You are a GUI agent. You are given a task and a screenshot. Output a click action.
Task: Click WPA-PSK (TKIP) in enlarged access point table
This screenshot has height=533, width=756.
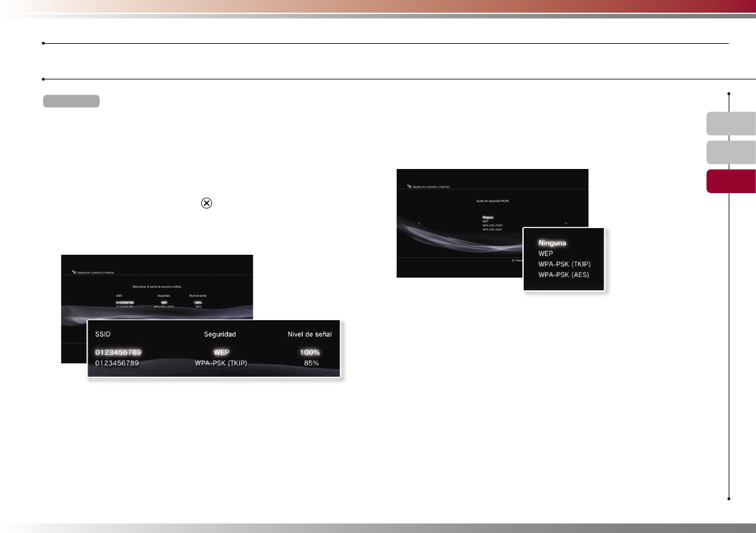(221, 363)
